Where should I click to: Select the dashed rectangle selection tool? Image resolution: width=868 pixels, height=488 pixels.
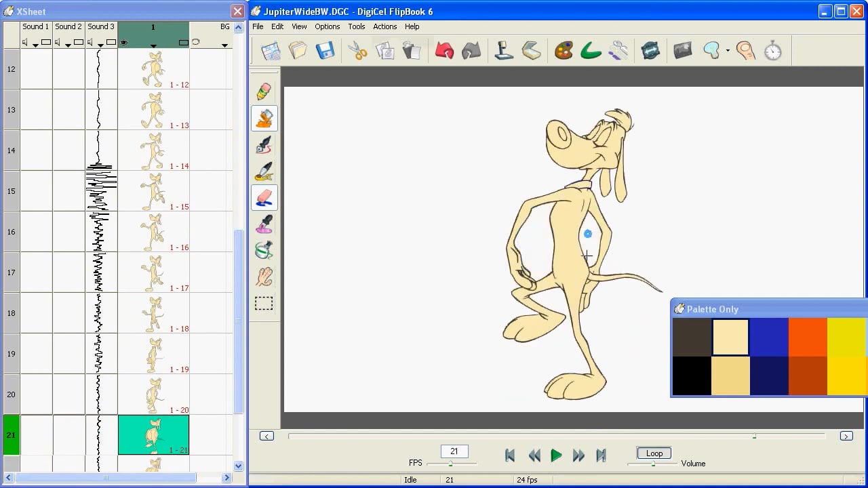click(x=264, y=304)
